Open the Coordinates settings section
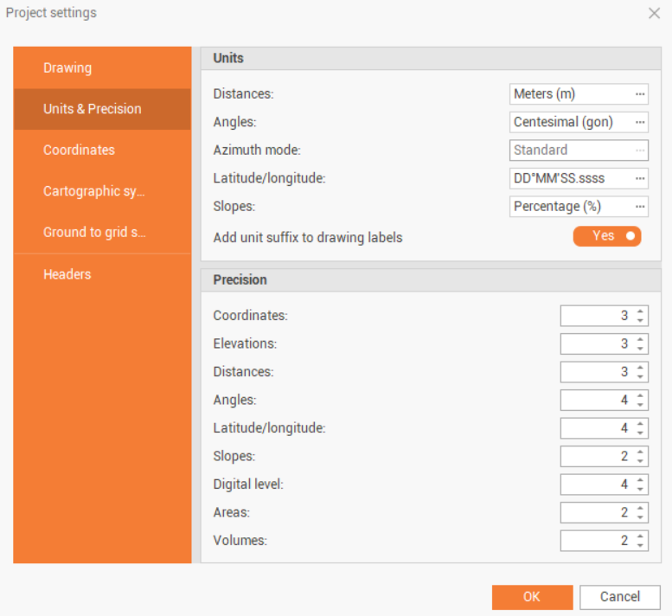The height and width of the screenshot is (616, 672). (x=79, y=150)
